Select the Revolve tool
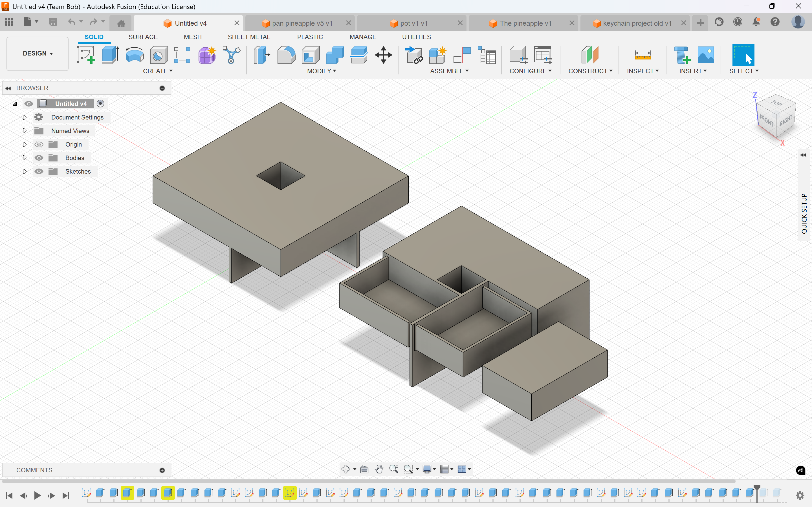 point(135,55)
